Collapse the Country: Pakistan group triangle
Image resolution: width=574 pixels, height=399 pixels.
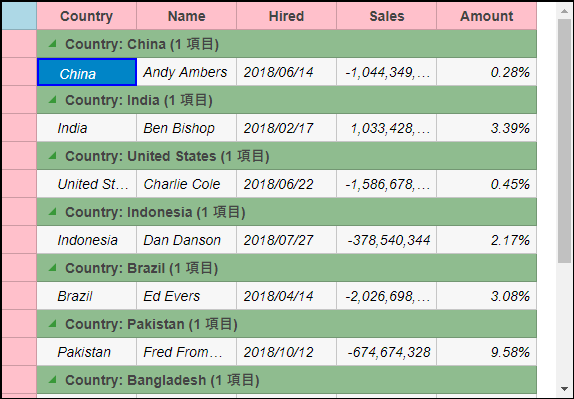pyautogui.click(x=53, y=324)
